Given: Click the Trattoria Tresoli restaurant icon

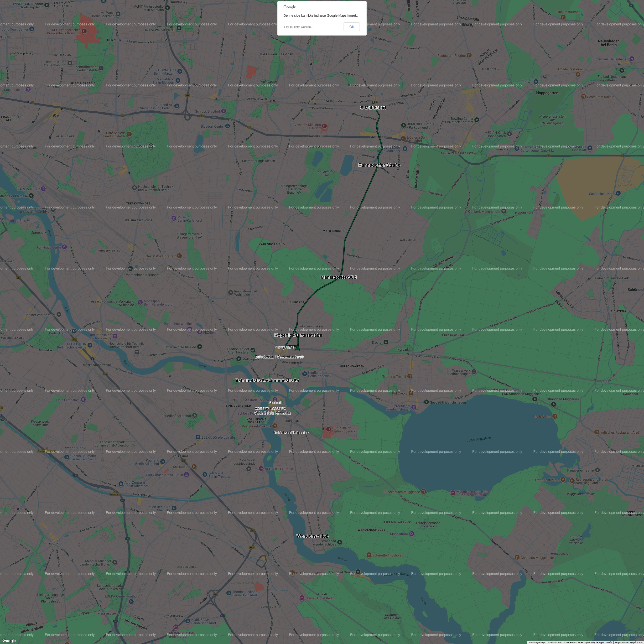Looking at the screenshot, I should coord(410,376).
